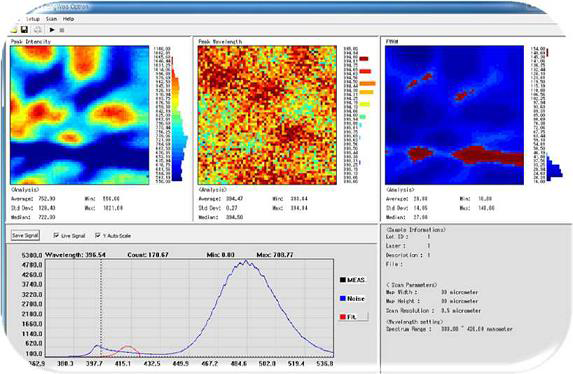Click the 'Peak Intensity' panel title
Screen dimensions: 573x374
pos(31,41)
